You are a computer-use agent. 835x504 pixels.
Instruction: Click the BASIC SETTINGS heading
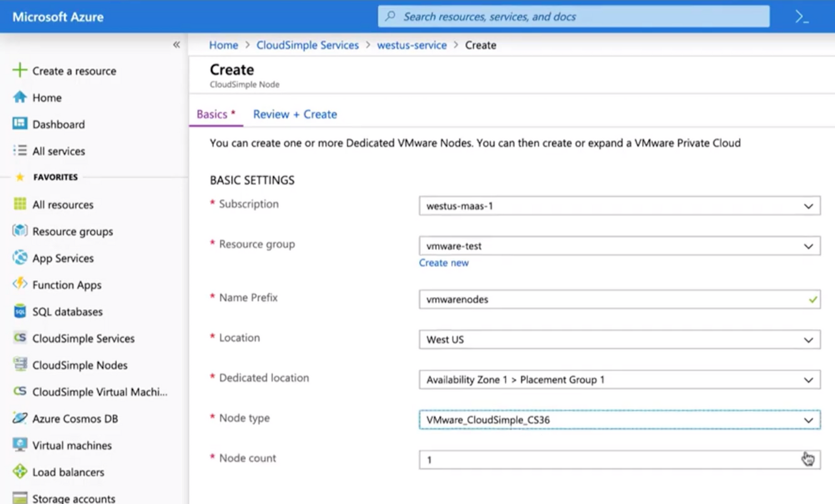252,180
